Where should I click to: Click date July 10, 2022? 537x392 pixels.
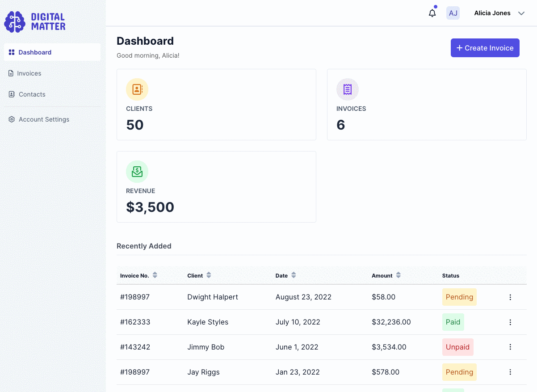(x=298, y=322)
